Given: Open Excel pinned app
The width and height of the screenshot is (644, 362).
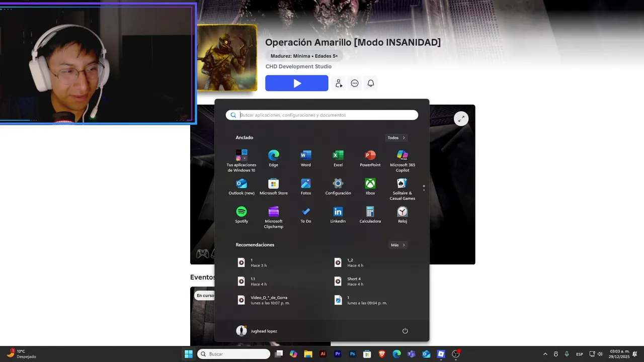Looking at the screenshot, I should (338, 158).
